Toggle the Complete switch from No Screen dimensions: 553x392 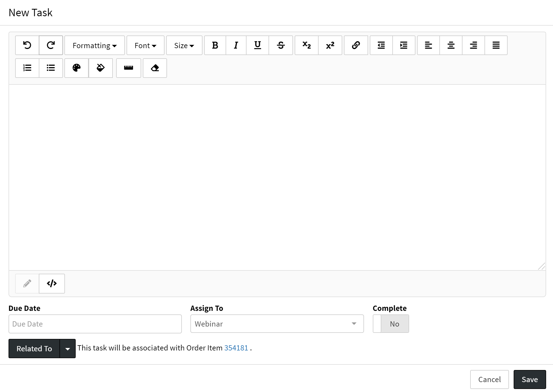[391, 324]
